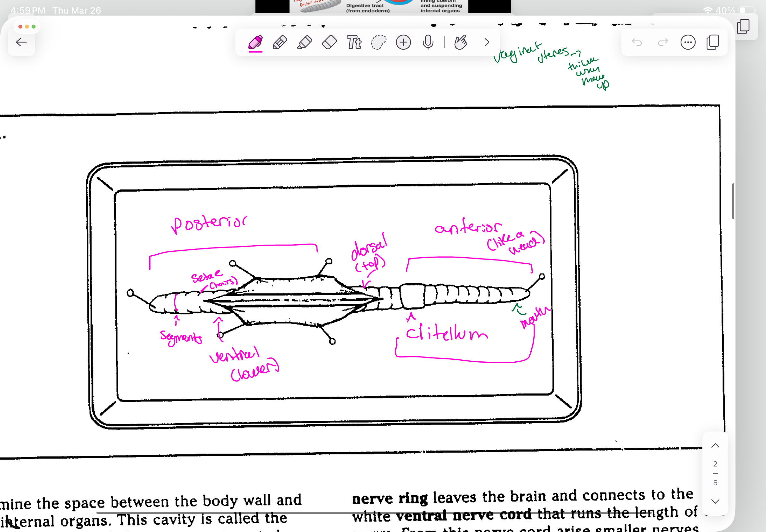Viewport: 766px width, 532px height.
Task: Tap the window controls three dots
Action: tap(27, 27)
